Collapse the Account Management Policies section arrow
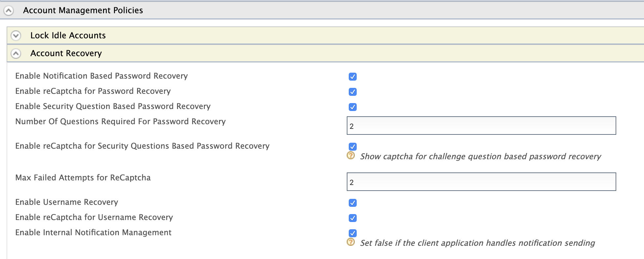 click(9, 11)
